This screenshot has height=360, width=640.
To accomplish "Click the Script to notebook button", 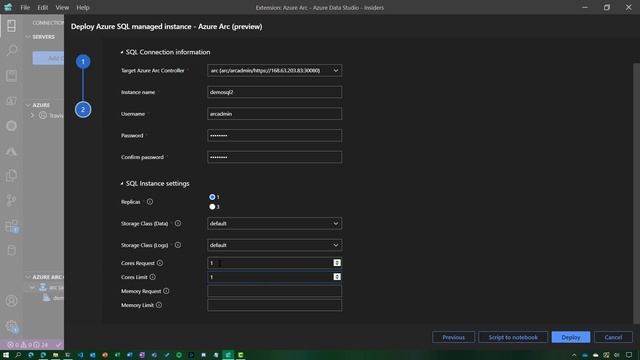I will (513, 337).
